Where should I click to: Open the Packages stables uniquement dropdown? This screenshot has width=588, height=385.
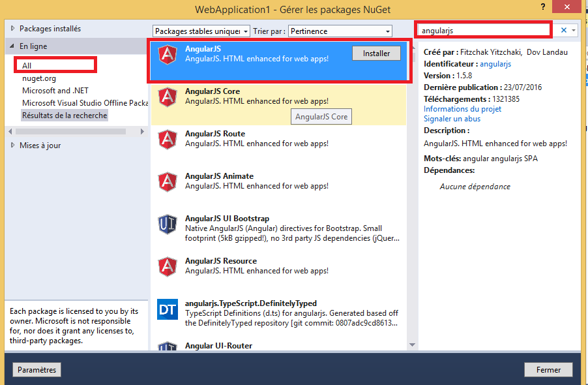(201, 31)
